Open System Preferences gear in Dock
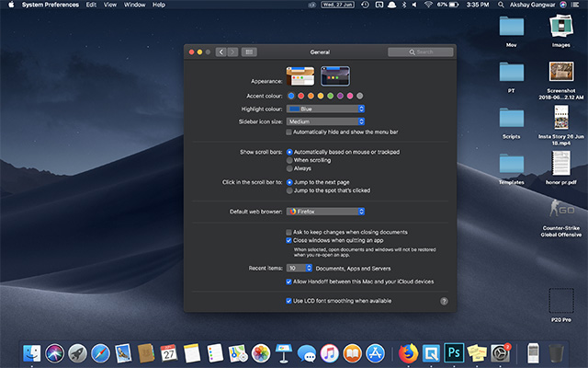 point(500,353)
